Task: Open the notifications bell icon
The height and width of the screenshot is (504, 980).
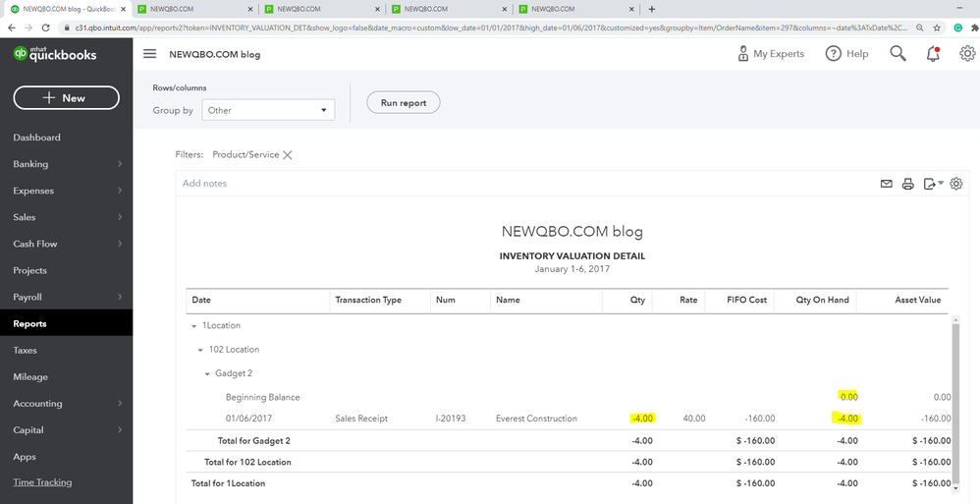Action: click(933, 54)
